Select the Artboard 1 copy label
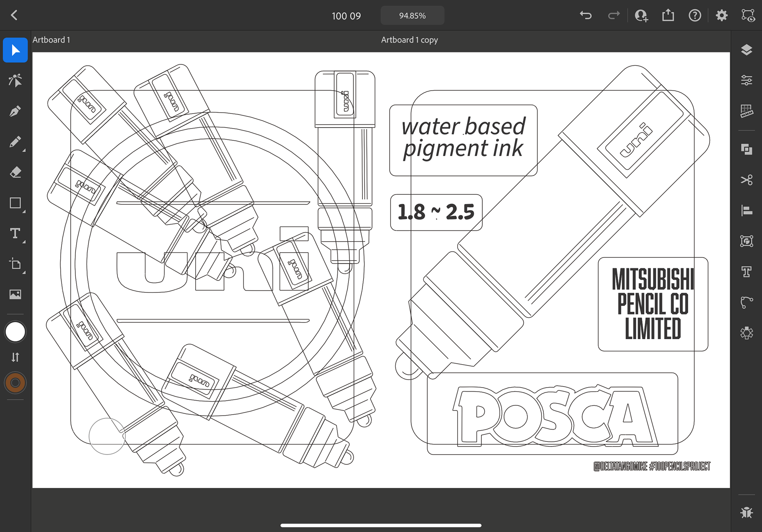This screenshot has height=532, width=762. 410,40
